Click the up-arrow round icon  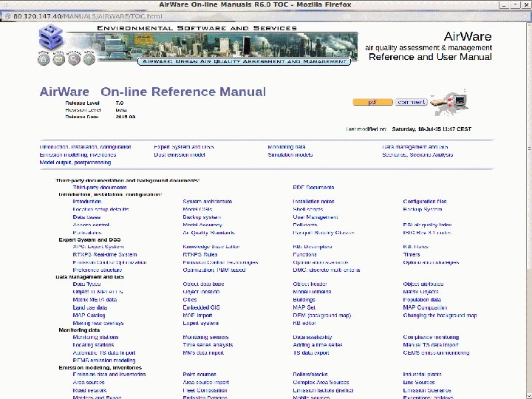coord(89,59)
